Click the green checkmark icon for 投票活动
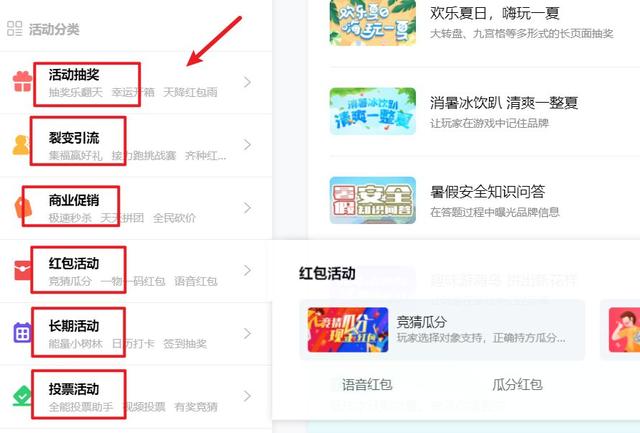This screenshot has height=433, width=640. pyautogui.click(x=22, y=395)
